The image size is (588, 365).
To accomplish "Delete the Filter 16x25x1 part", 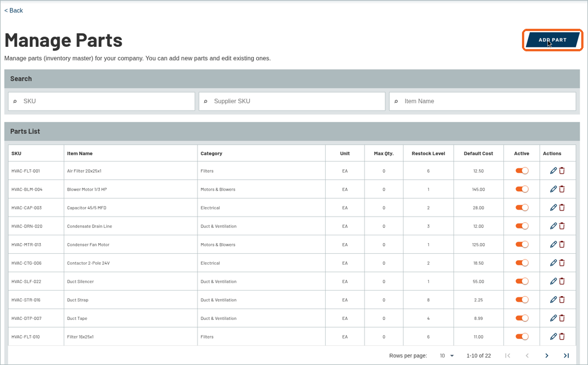I will point(561,336).
